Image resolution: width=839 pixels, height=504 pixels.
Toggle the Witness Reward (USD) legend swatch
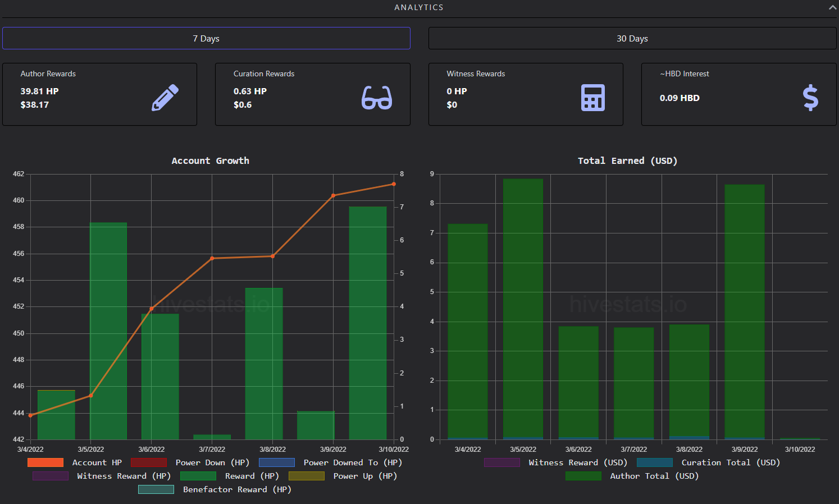tap(502, 462)
